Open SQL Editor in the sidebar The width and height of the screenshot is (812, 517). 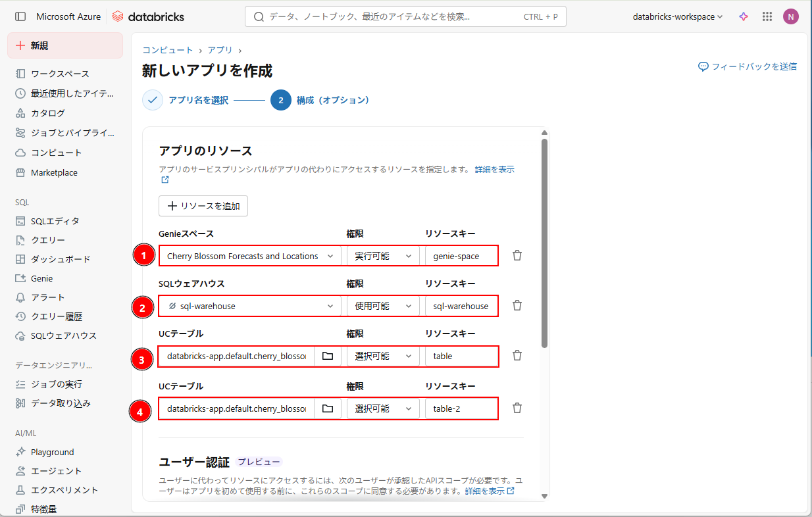(55, 221)
